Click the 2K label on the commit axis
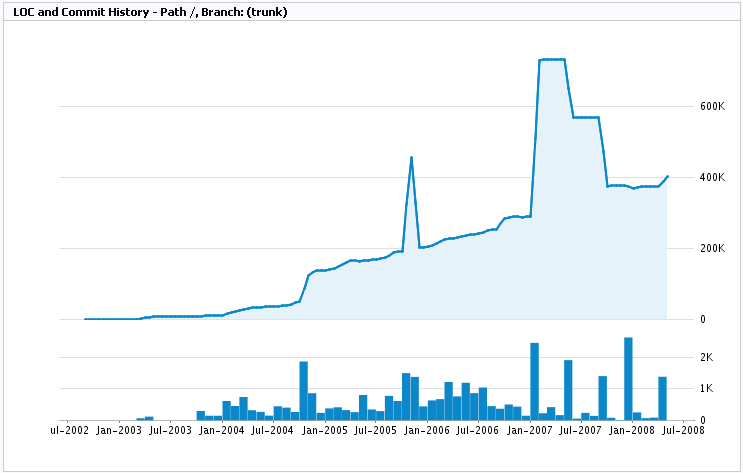The width and height of the screenshot is (743, 473). tap(705, 357)
